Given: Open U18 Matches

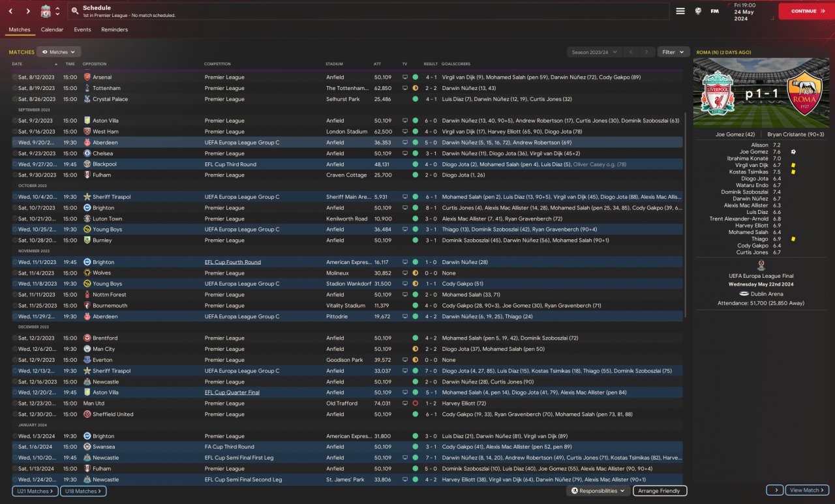Looking at the screenshot, I should [83, 491].
